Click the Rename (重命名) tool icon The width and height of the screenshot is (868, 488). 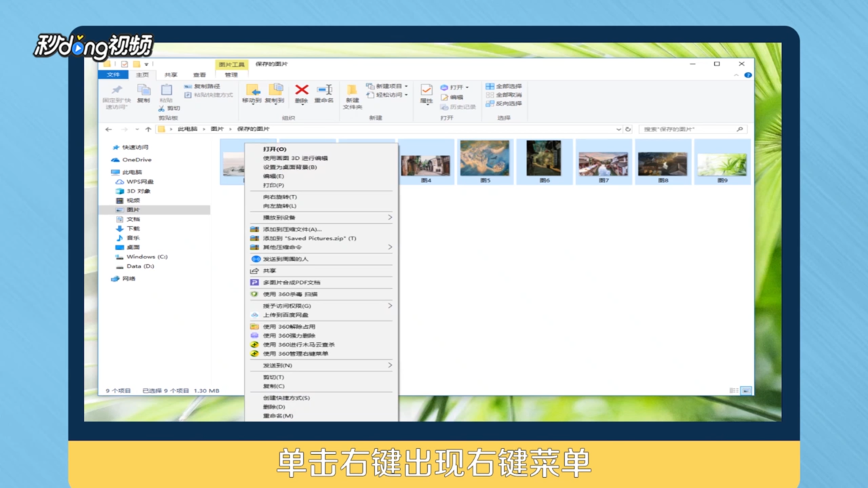(323, 91)
